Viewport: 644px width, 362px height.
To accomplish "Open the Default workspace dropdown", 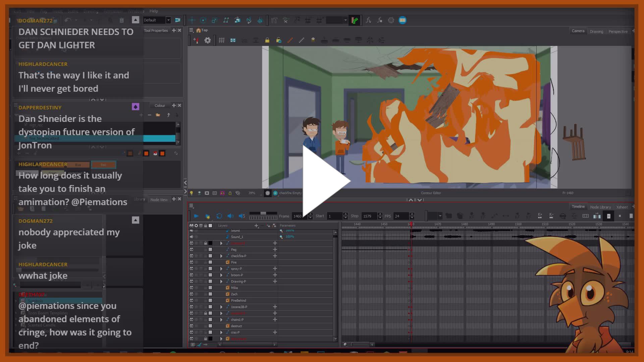I will tap(168, 20).
